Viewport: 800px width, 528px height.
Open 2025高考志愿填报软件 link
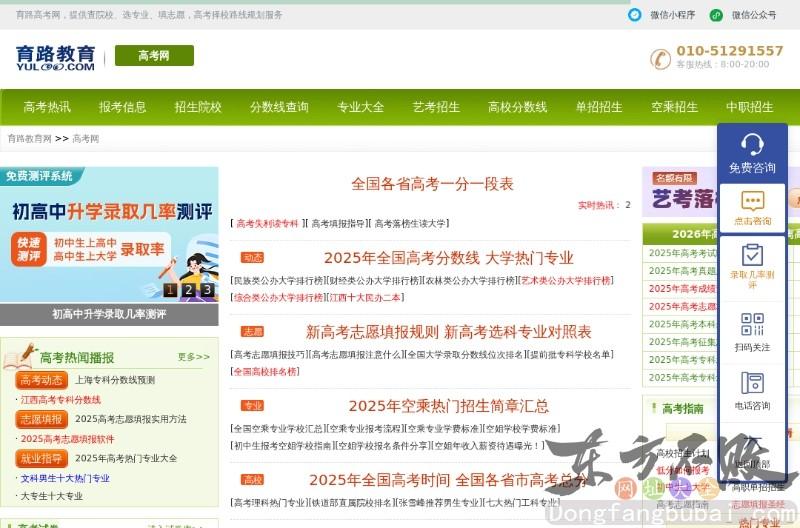pos(67,439)
